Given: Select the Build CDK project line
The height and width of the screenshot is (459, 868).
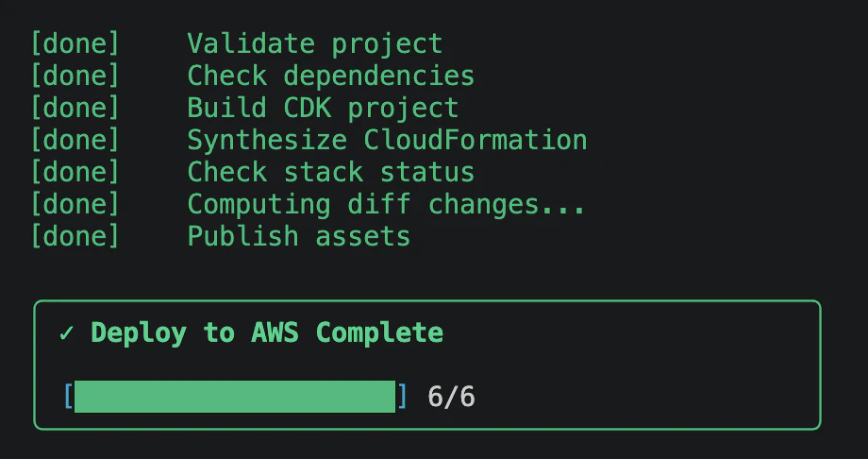Looking at the screenshot, I should point(244,108).
